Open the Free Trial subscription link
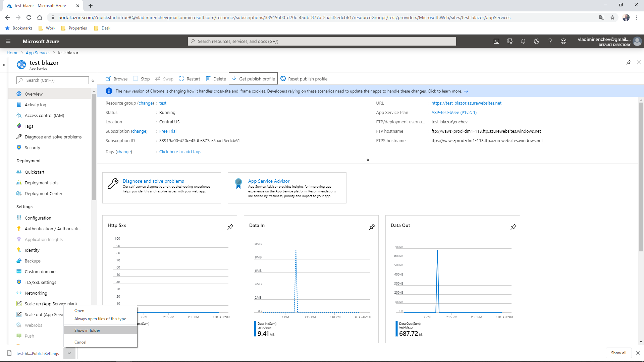The image size is (644, 362). pos(168,131)
